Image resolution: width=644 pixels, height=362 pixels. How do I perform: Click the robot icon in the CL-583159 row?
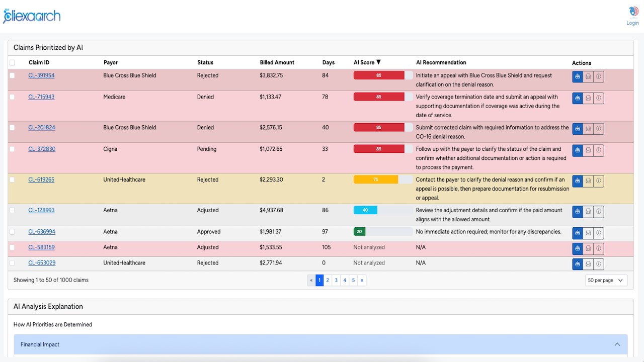coord(578,248)
